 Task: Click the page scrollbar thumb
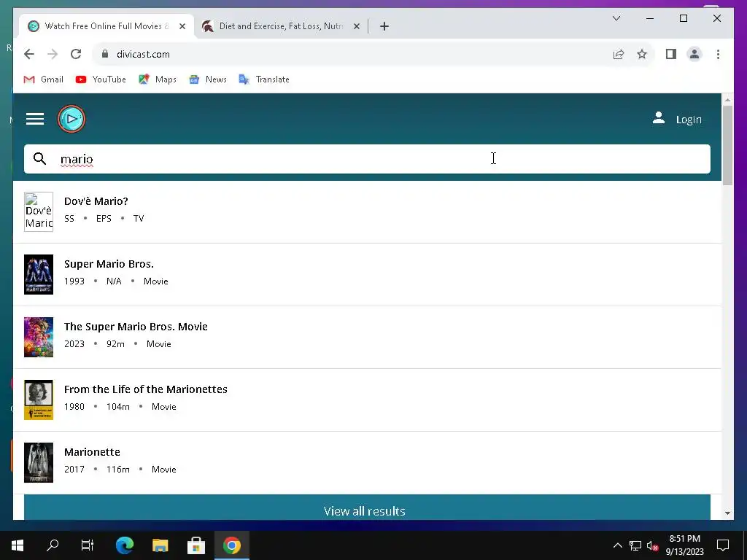[x=727, y=145]
